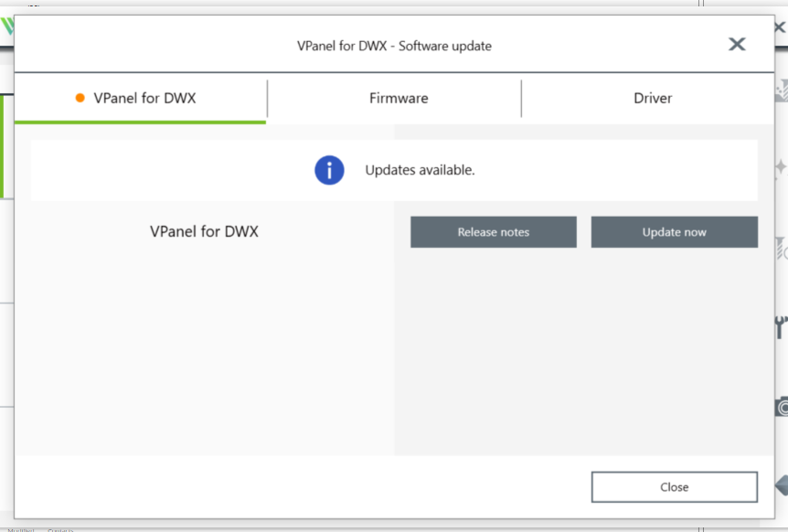Click the camera icon in the background window
Screen dimensions: 788x532
[782, 407]
